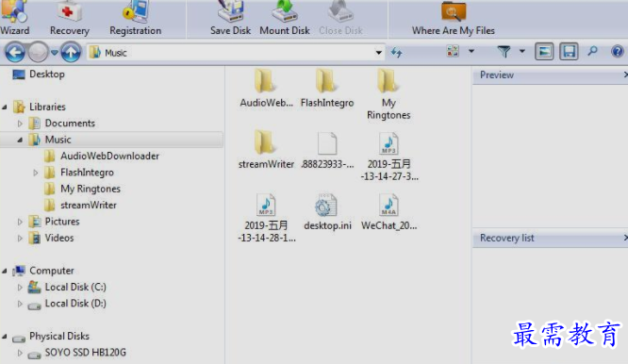628x364 pixels.
Task: Collapse the Music tree node
Action: (x=20, y=140)
